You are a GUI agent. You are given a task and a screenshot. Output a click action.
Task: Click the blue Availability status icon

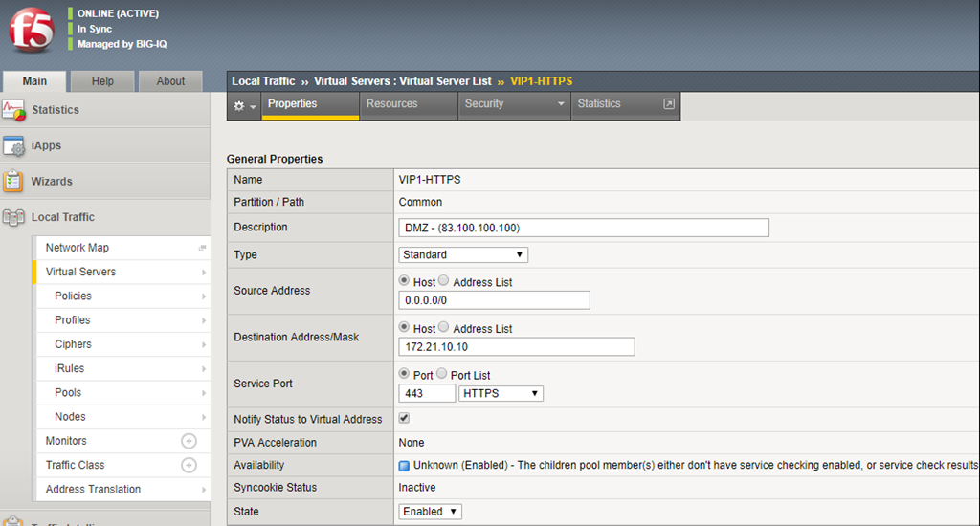pyautogui.click(x=404, y=466)
